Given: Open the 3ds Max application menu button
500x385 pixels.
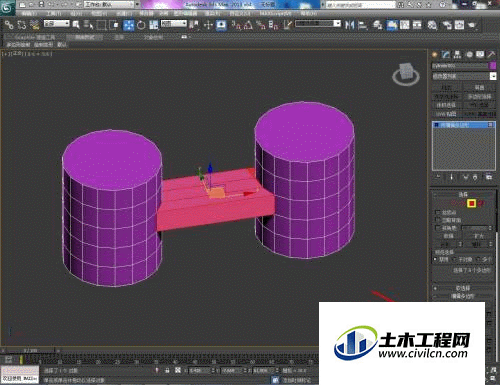Looking at the screenshot, I should [x=7, y=7].
